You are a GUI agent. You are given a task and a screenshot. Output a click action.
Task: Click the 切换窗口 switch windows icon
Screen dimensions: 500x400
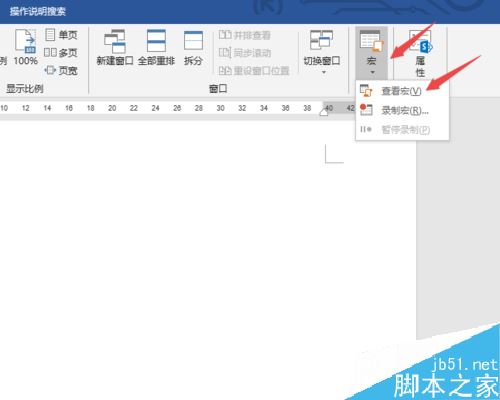point(321,40)
